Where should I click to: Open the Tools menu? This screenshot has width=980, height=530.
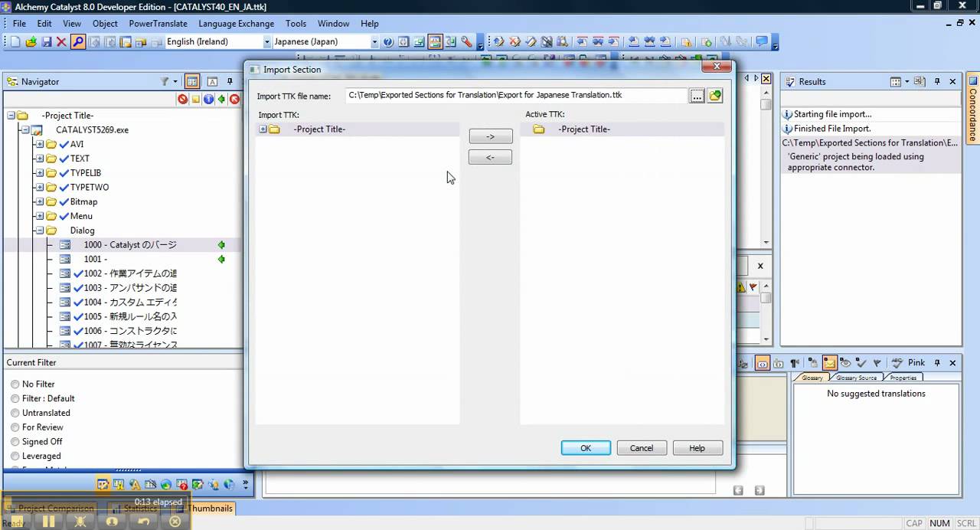coord(296,24)
